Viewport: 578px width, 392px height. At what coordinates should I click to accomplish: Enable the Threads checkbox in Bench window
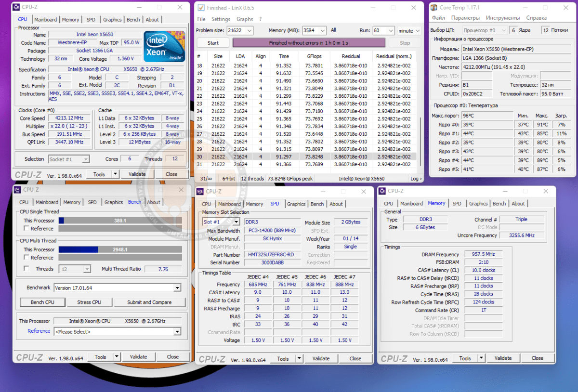pos(26,269)
